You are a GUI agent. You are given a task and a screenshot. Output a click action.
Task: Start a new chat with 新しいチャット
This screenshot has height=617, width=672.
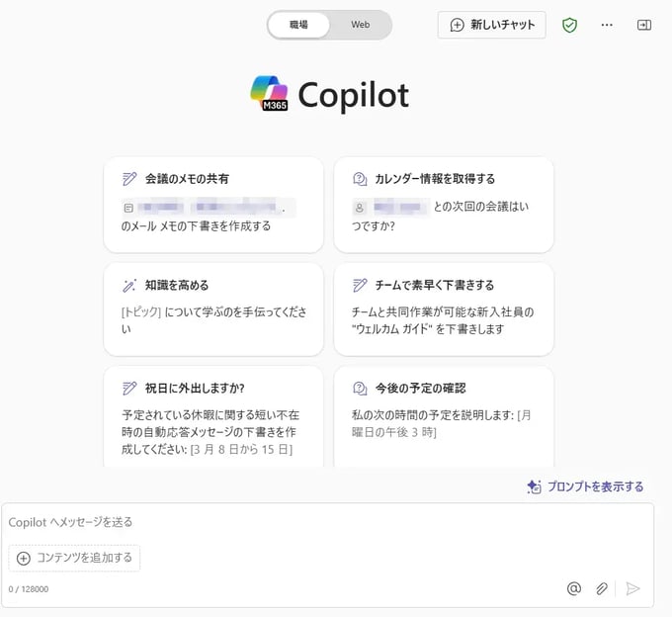tap(491, 25)
